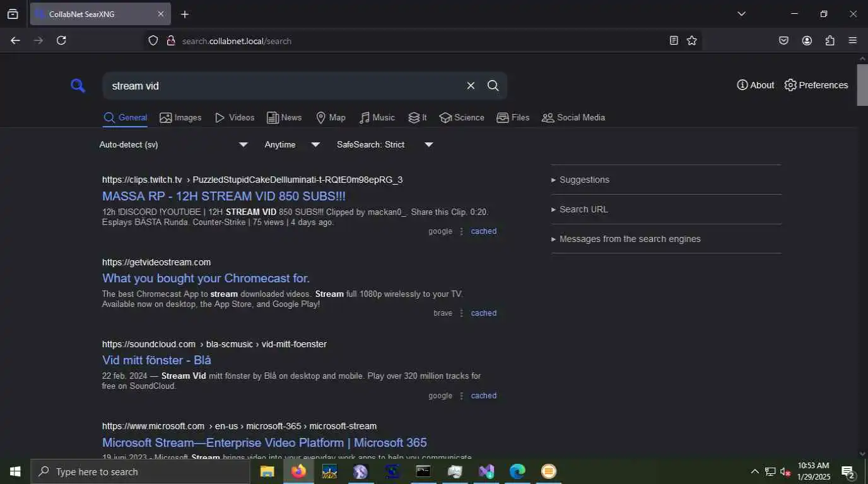
Task: Open 'Vid mitt fönster - Blå' result
Action: tap(156, 360)
